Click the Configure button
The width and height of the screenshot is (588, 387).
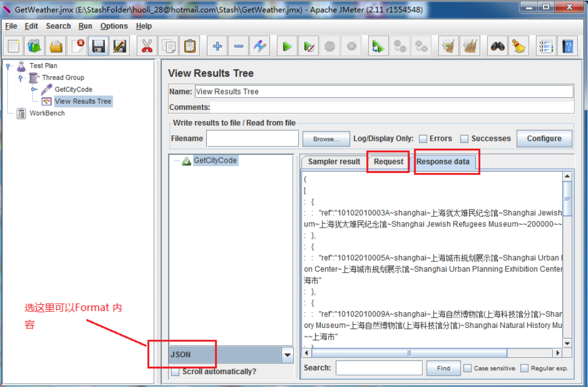point(544,139)
